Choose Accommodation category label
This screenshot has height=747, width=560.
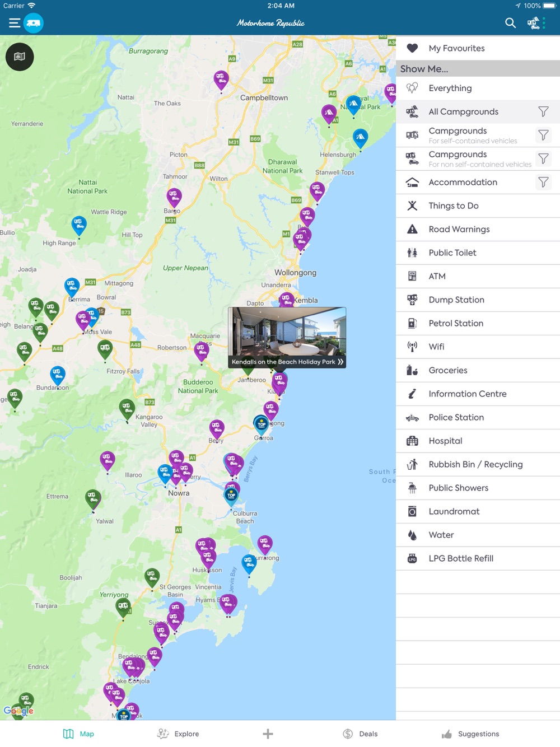pos(463,182)
